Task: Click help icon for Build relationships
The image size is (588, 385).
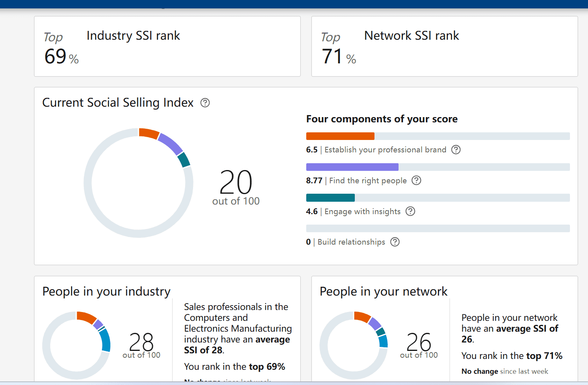Action: click(x=395, y=242)
